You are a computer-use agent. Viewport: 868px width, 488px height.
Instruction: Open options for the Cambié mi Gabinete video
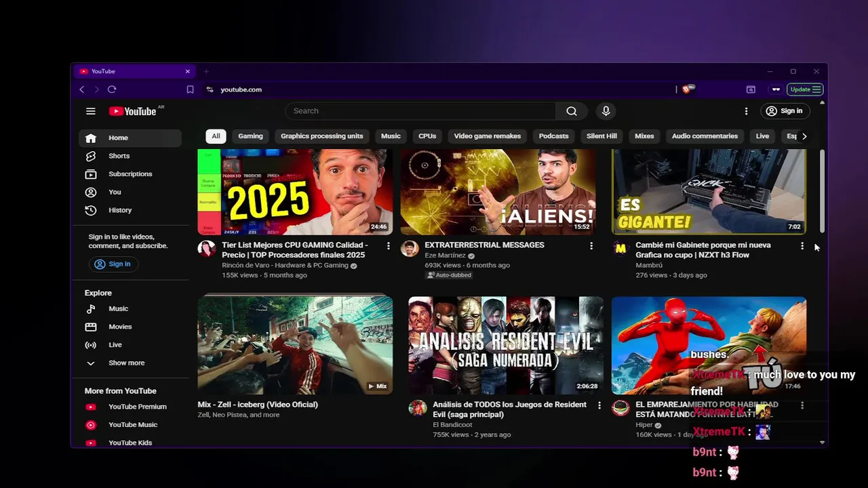(x=802, y=245)
